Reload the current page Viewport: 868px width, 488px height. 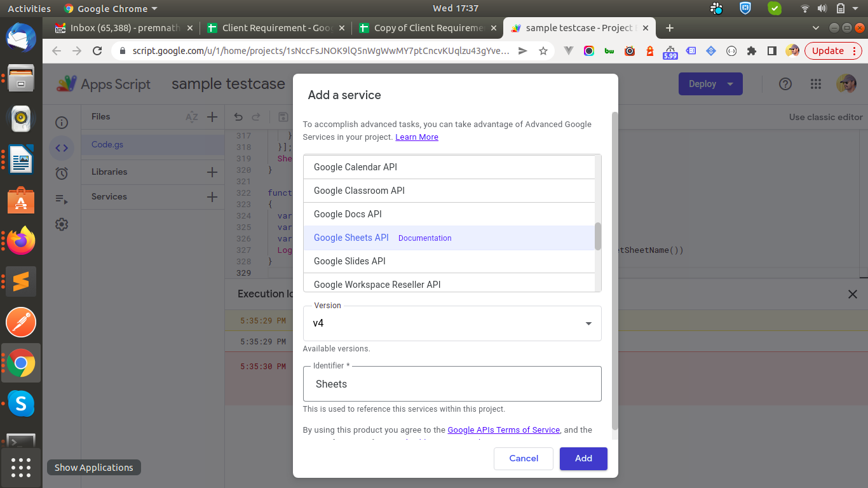click(97, 51)
